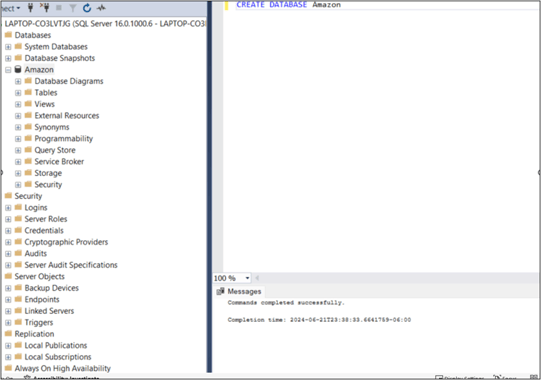Click the Linked Servers folder icon
541x380 pixels.
(18, 310)
